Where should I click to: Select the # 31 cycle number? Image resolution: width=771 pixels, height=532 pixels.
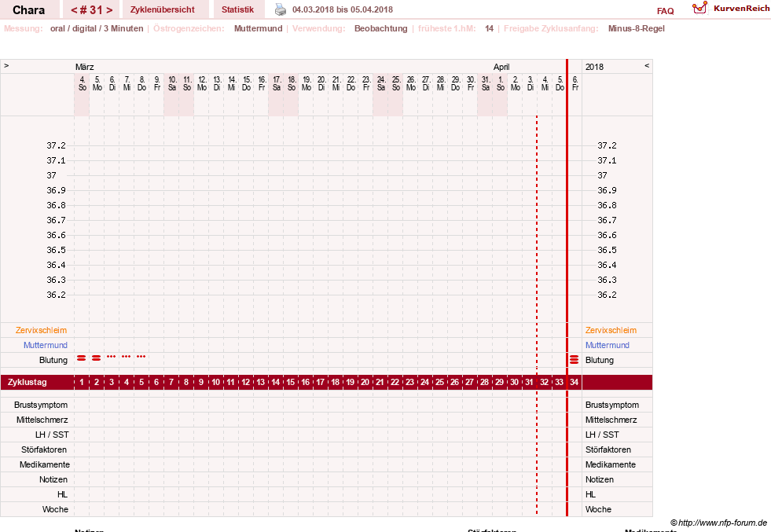point(91,10)
